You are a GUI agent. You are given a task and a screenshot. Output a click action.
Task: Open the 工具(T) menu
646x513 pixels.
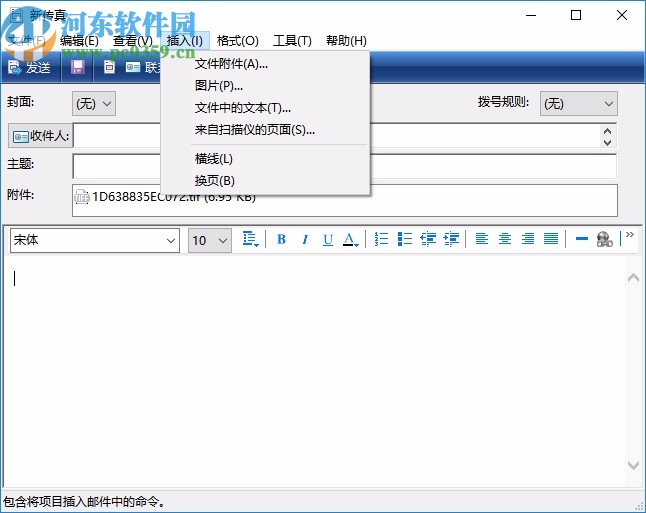tap(293, 41)
